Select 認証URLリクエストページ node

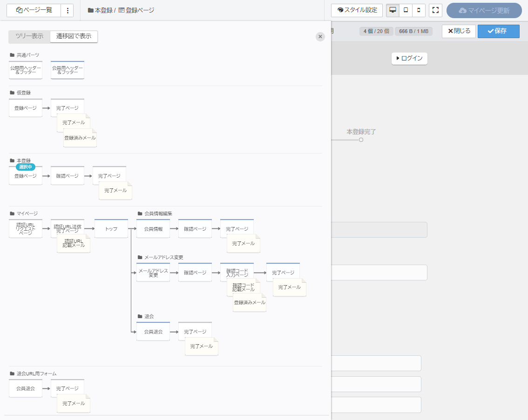[x=26, y=229]
